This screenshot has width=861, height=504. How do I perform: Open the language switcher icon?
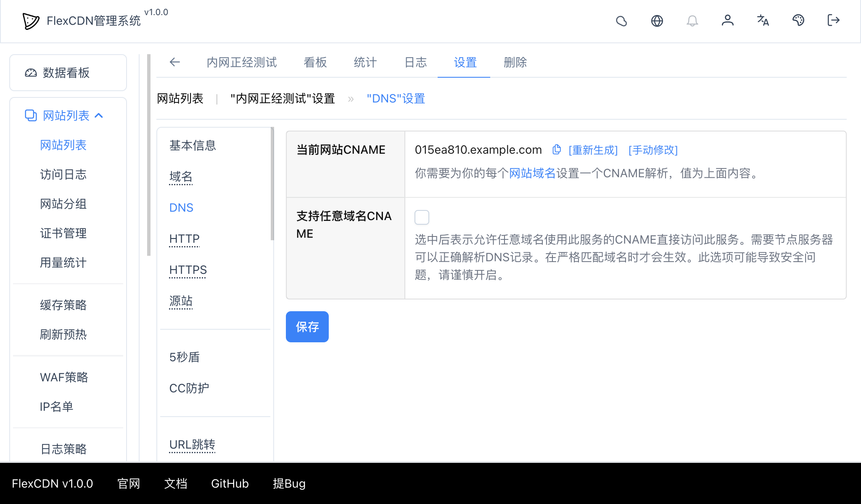(763, 21)
